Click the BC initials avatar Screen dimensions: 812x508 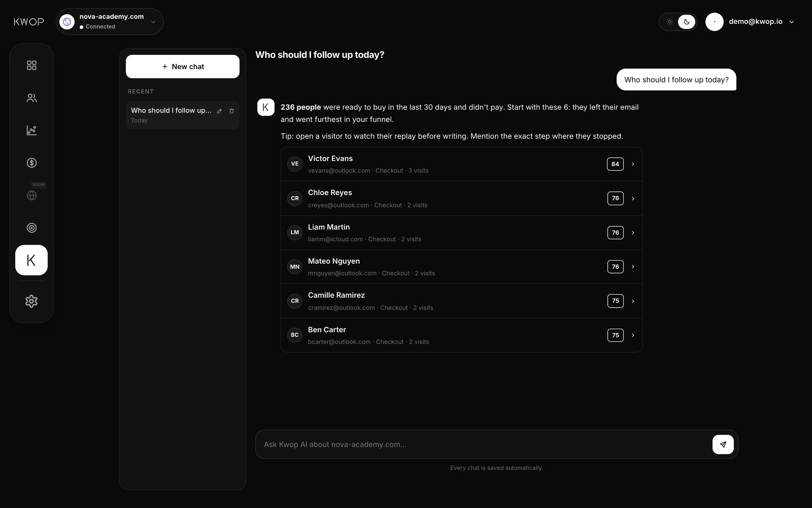pos(295,335)
